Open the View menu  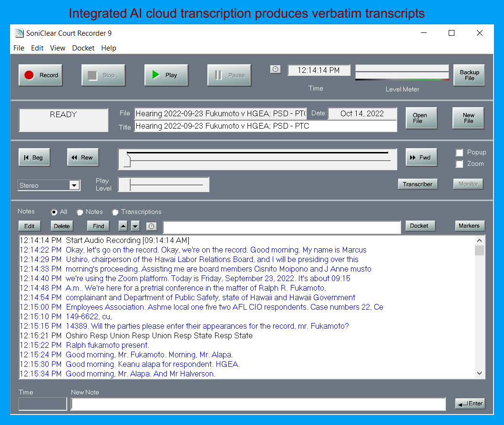(x=57, y=48)
